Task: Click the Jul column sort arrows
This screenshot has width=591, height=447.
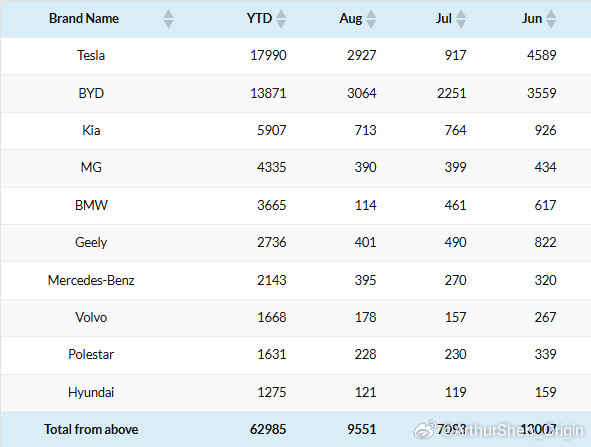Action: coord(461,19)
